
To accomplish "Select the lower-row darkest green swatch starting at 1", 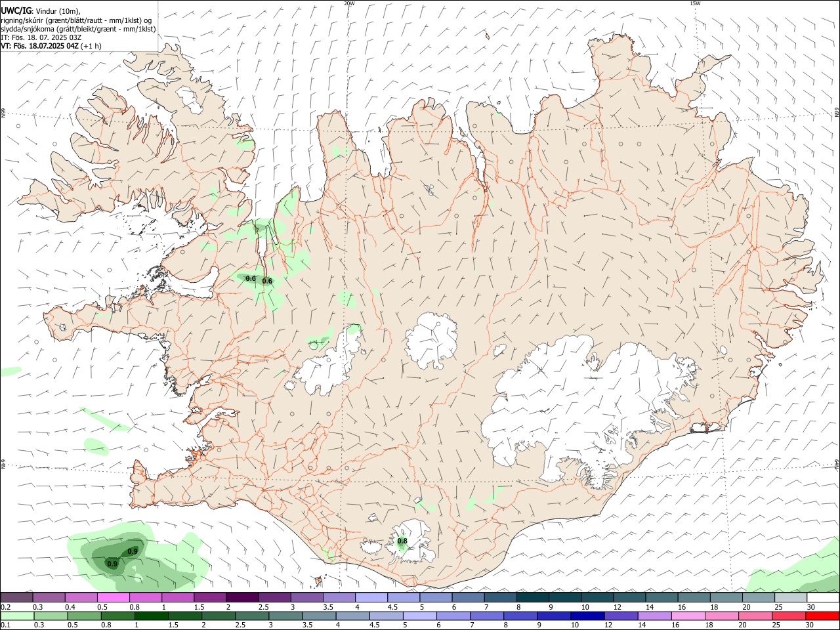I will (x=151, y=616).
